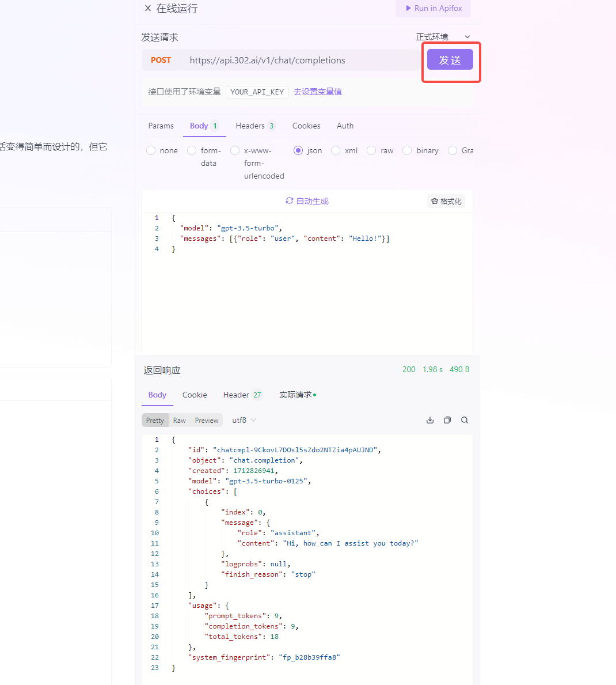
Task: Open the utf8 encoding dropdown
Action: (243, 420)
